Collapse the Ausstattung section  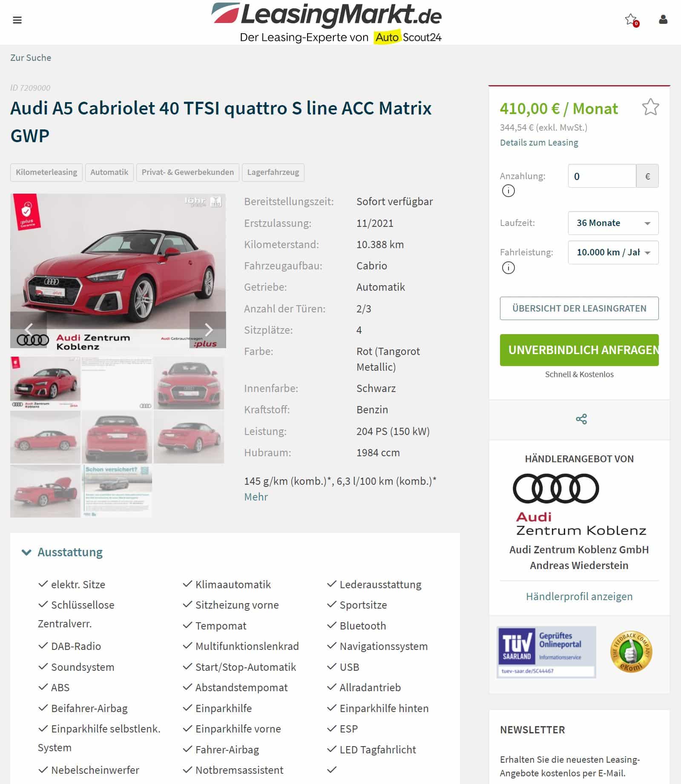[62, 552]
